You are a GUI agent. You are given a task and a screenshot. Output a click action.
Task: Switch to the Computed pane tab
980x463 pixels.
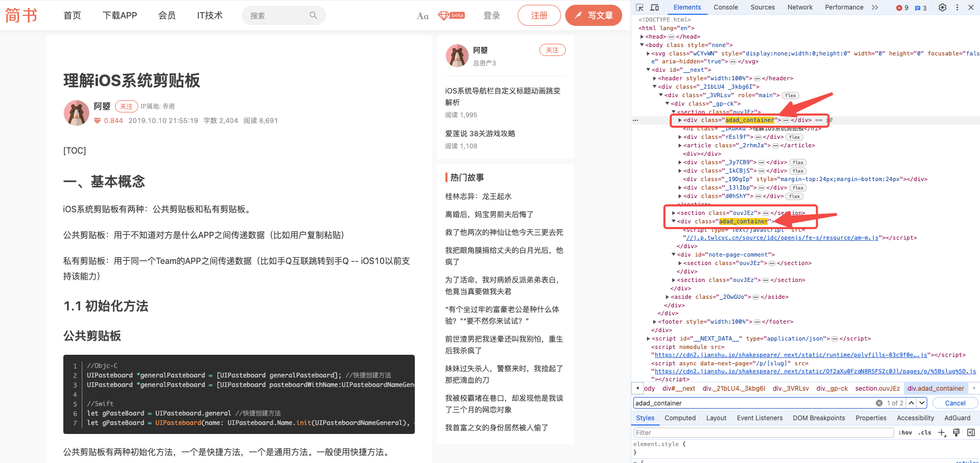(x=680, y=418)
